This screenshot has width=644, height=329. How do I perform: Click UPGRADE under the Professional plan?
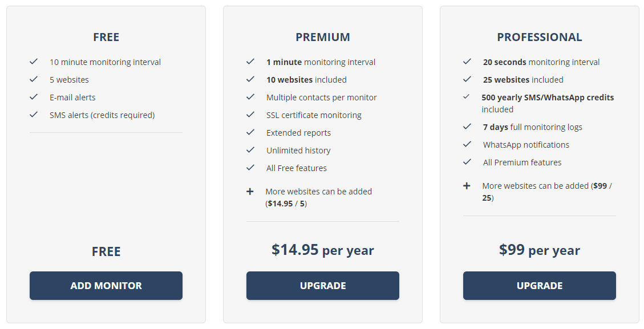point(540,286)
